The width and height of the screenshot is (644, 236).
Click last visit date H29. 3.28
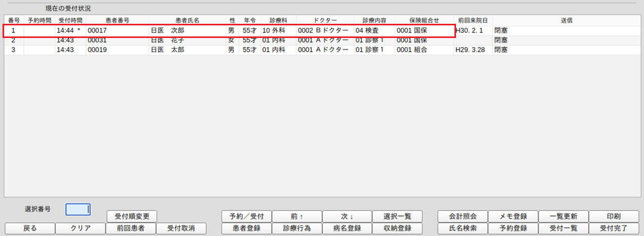(x=471, y=50)
